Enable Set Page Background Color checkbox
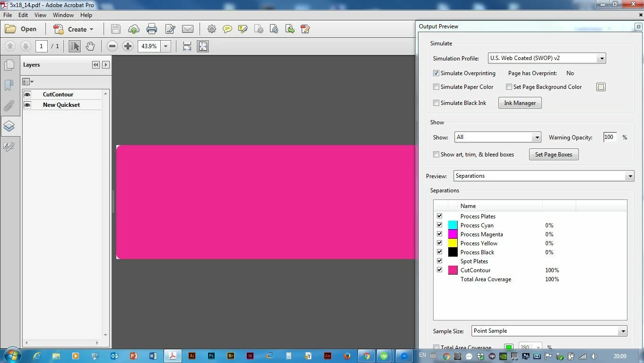Screen dimensions: 644x363 pyautogui.click(x=509, y=87)
